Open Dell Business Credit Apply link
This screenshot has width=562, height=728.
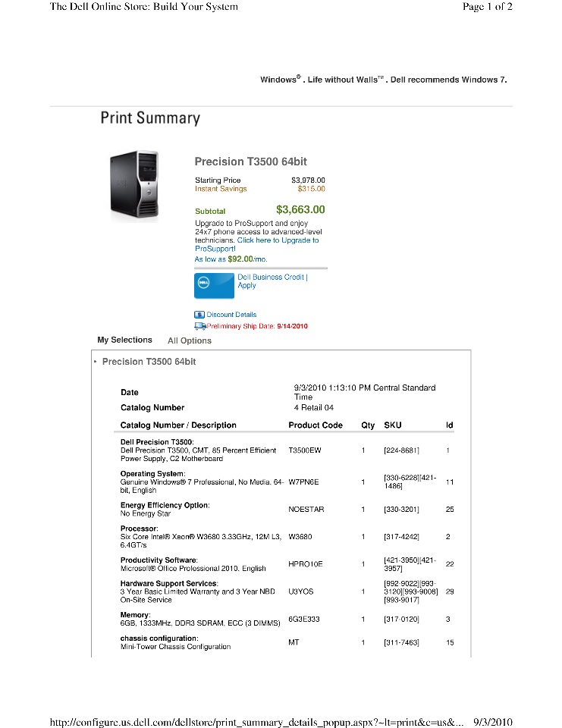272,281
